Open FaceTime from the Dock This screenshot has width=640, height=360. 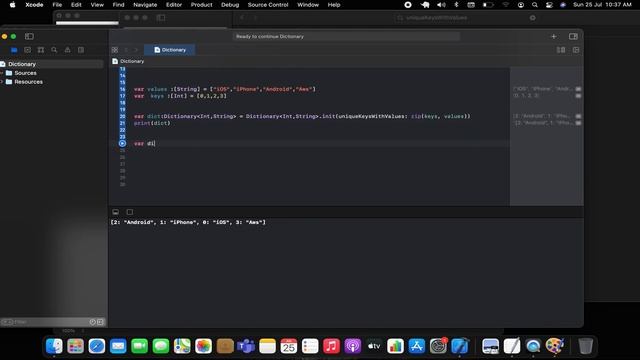(x=140, y=346)
